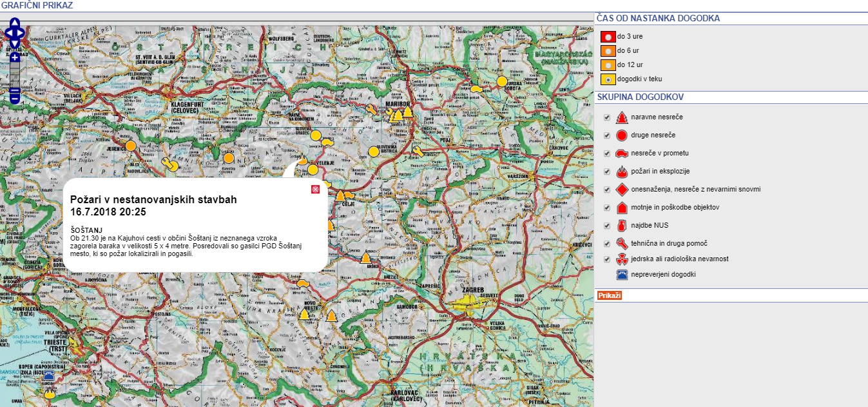Click the naravne nesreče tree legend icon

pos(622,117)
